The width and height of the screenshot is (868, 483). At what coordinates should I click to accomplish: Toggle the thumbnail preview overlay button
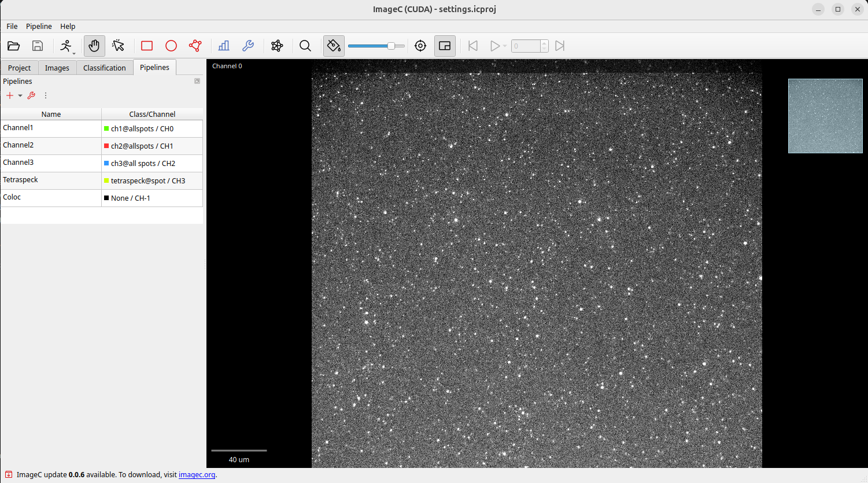coord(445,46)
